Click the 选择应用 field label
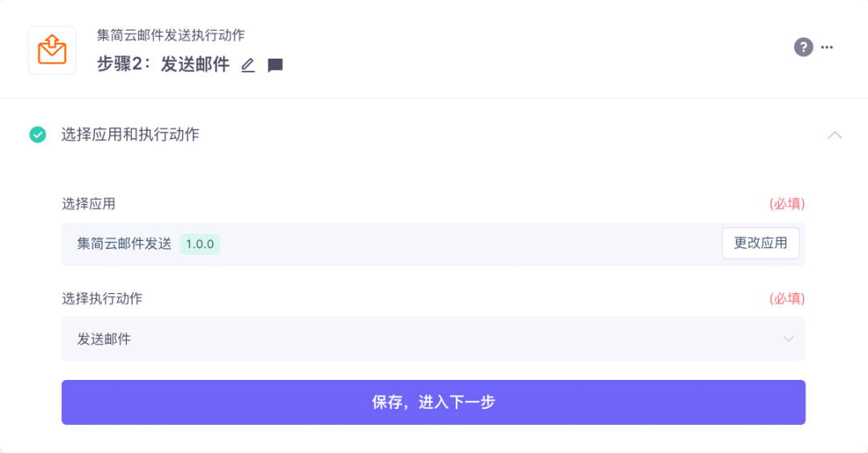This screenshot has height=453, width=868. [x=88, y=204]
